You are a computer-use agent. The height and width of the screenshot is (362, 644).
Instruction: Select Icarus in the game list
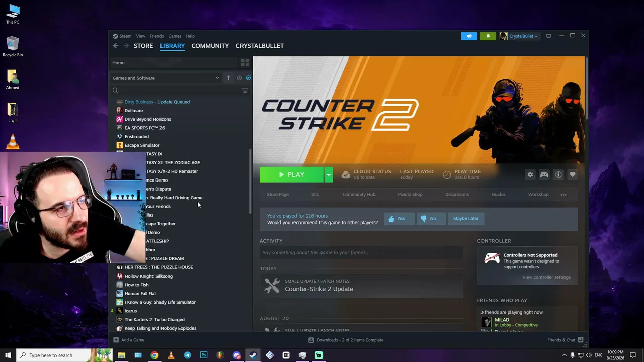click(x=131, y=311)
